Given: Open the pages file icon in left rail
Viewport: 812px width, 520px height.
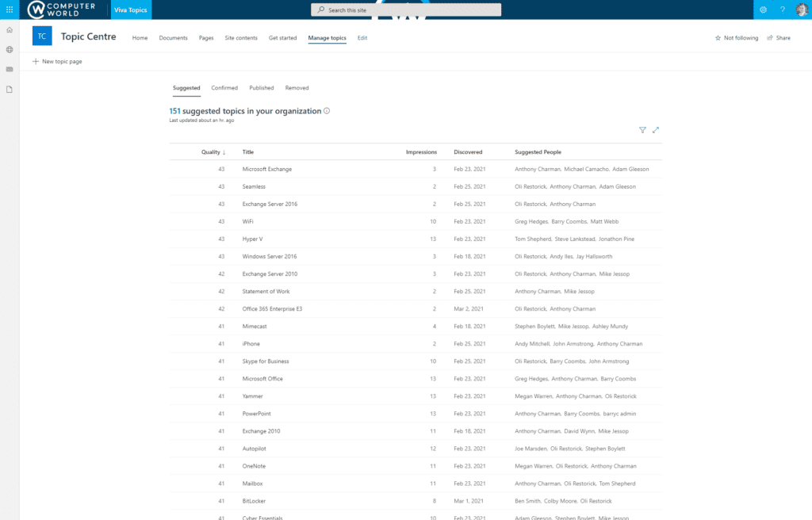Looking at the screenshot, I should [10, 89].
